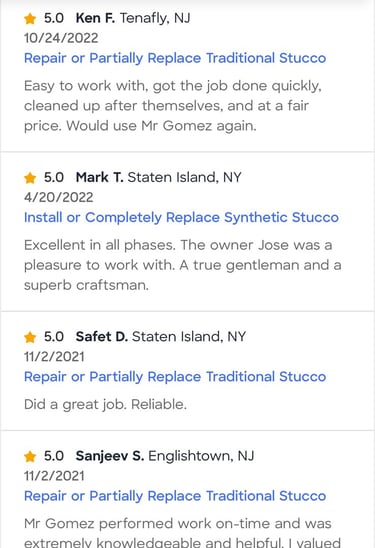Click Ken F.'s review text about Mr Gomez
375x548 pixels.
(x=173, y=106)
